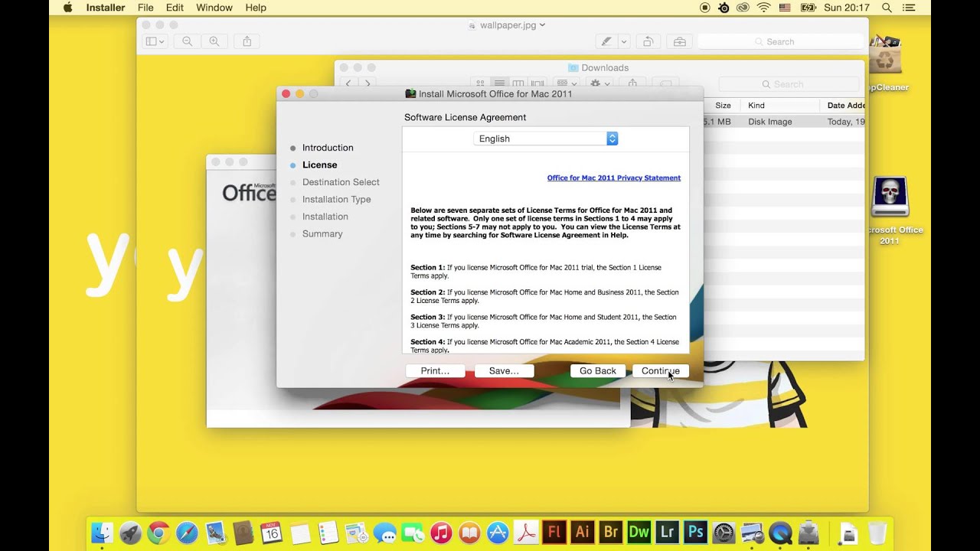The height and width of the screenshot is (551, 980).
Task: Launch iTunes music icon in dock
Action: pyautogui.click(x=441, y=532)
